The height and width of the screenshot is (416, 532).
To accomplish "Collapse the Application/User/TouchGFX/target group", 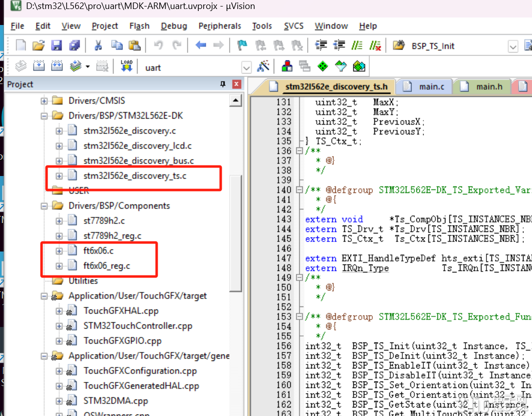I will [44, 296].
